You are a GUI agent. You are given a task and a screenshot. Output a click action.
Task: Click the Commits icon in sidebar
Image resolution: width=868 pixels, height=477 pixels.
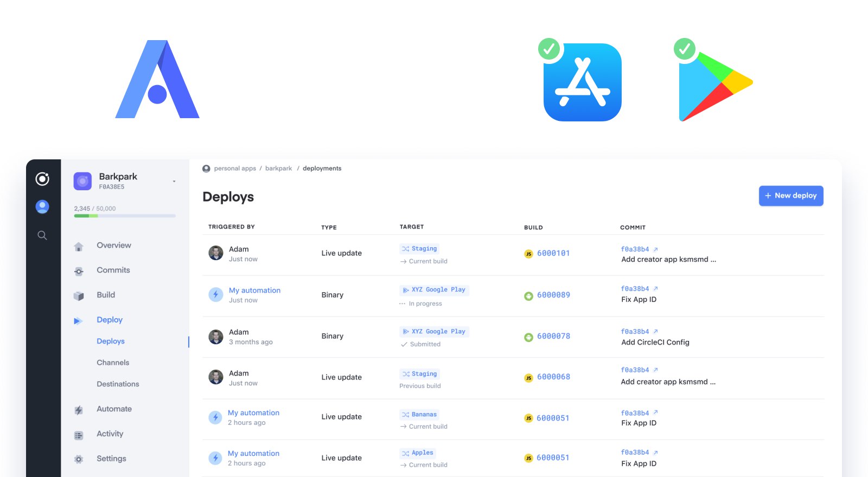[79, 271]
